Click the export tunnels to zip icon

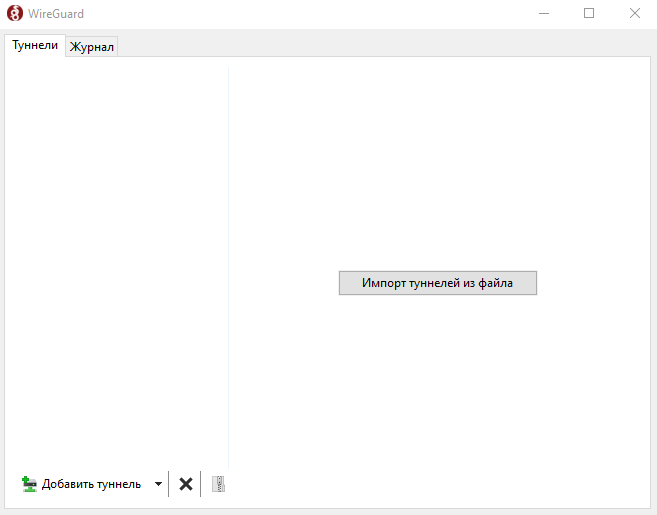click(218, 484)
